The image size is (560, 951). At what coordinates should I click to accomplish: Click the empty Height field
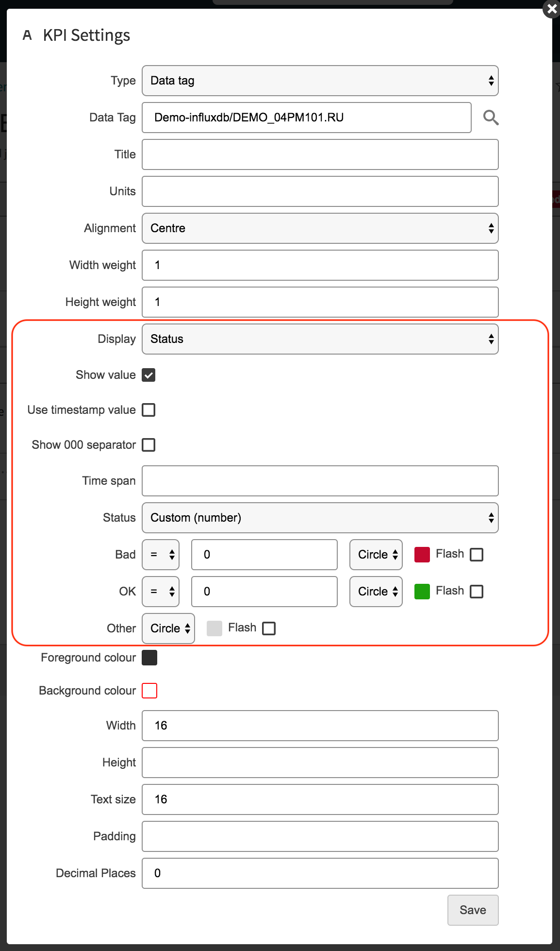pyautogui.click(x=320, y=763)
